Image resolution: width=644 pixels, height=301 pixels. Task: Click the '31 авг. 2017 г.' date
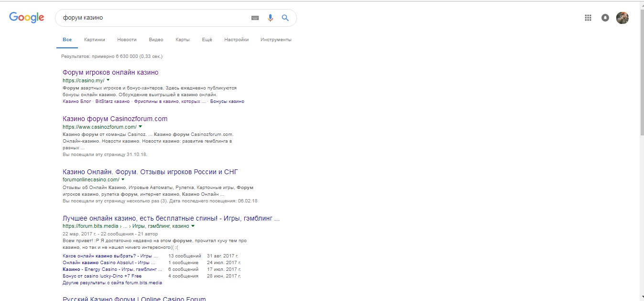(222, 256)
